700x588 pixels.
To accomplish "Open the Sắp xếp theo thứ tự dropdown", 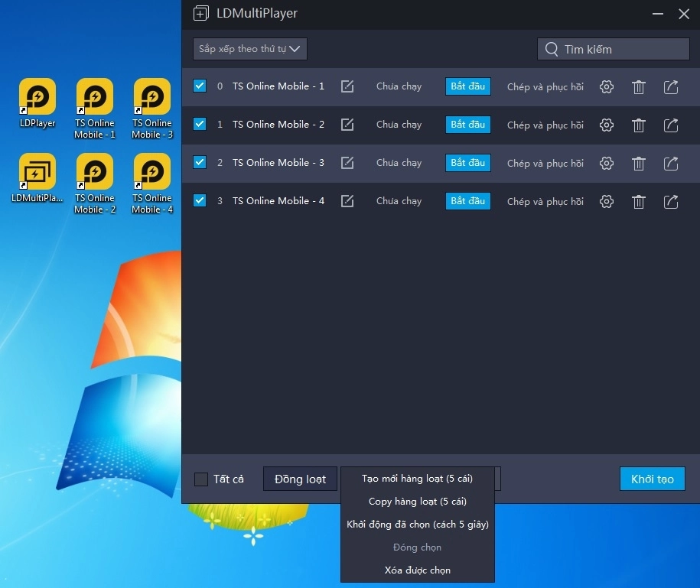I will 250,49.
